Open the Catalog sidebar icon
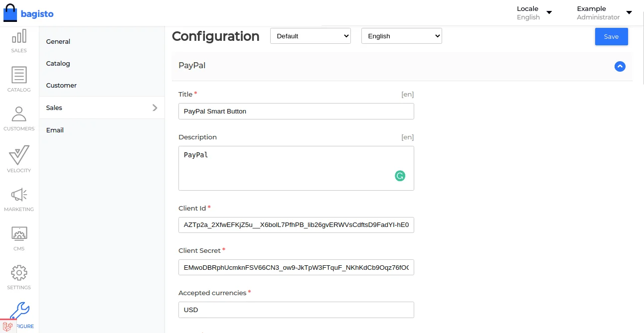Viewport: 644px width, 333px height. click(19, 79)
